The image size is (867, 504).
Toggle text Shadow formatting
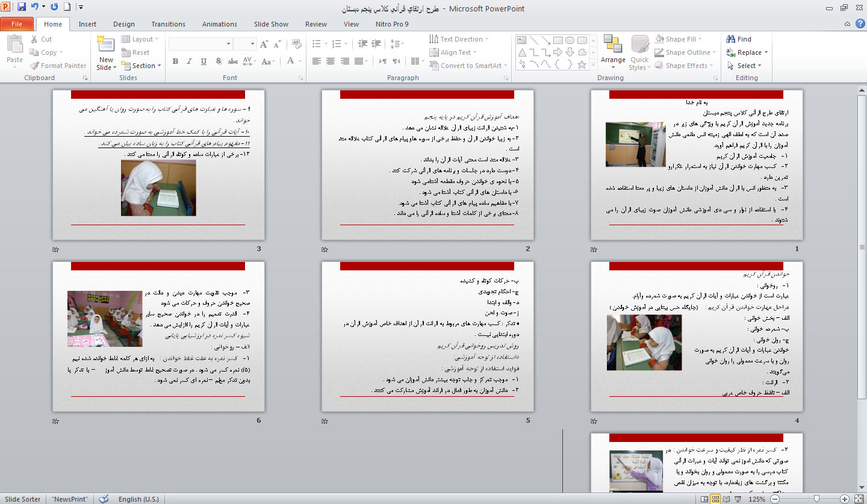tap(218, 61)
